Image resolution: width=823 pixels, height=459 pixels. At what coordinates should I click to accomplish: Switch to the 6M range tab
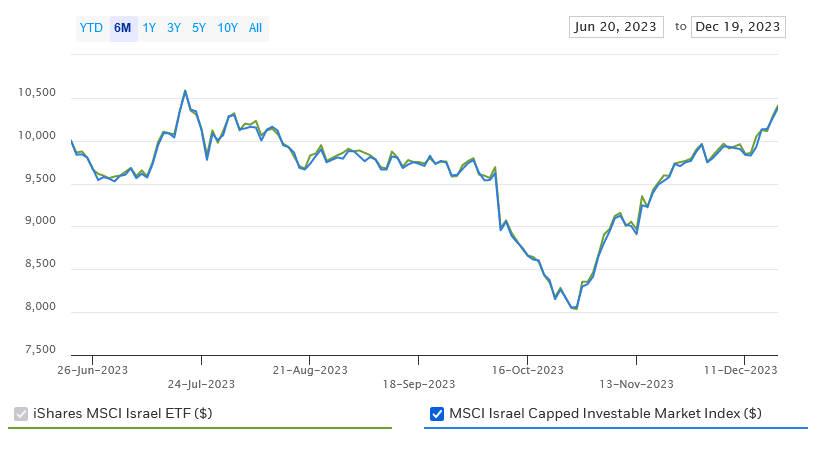[123, 28]
